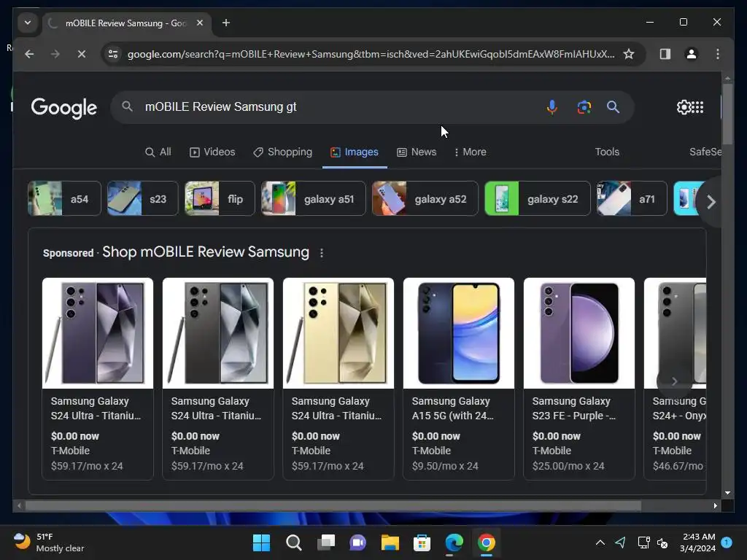Show next sponsored products arrow

tap(674, 381)
